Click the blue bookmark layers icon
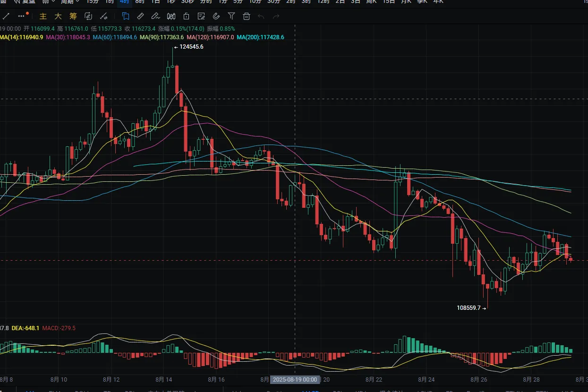The width and height of the screenshot is (588, 392). (126, 16)
